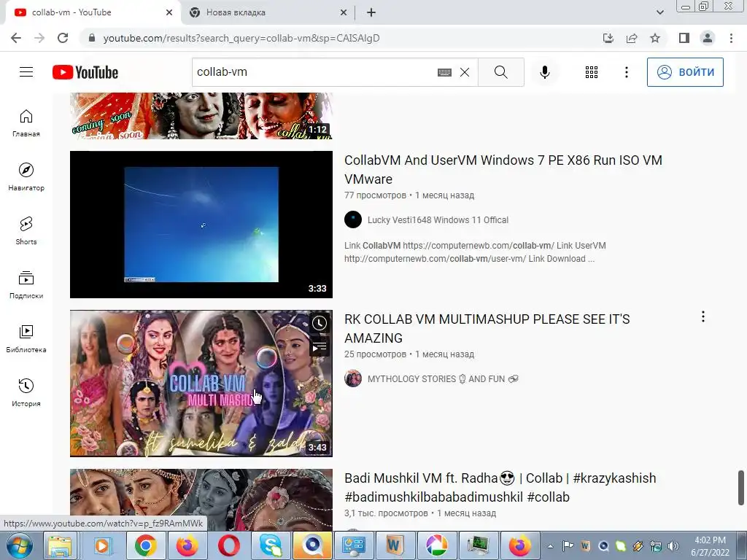
Task: Click the page vertical scrollbar thumb
Action: click(x=741, y=487)
